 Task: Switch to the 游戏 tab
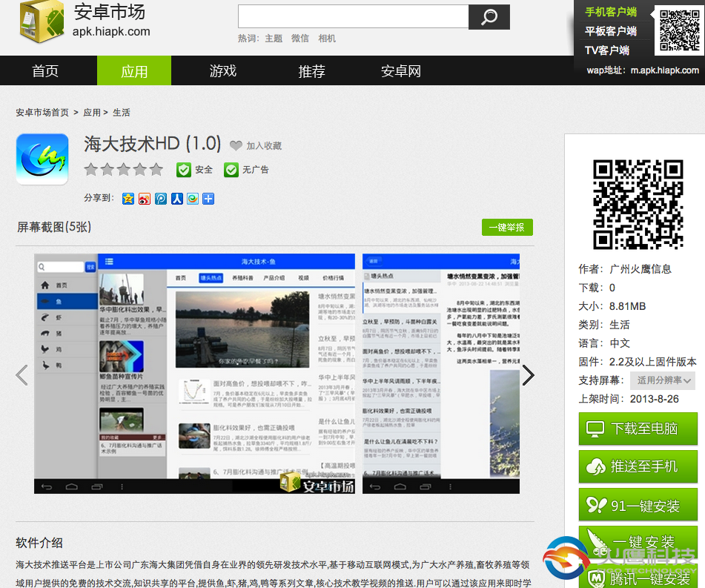(x=223, y=70)
